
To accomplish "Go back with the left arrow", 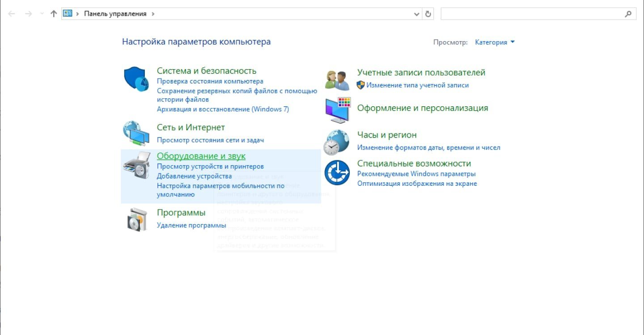I will 12,14.
